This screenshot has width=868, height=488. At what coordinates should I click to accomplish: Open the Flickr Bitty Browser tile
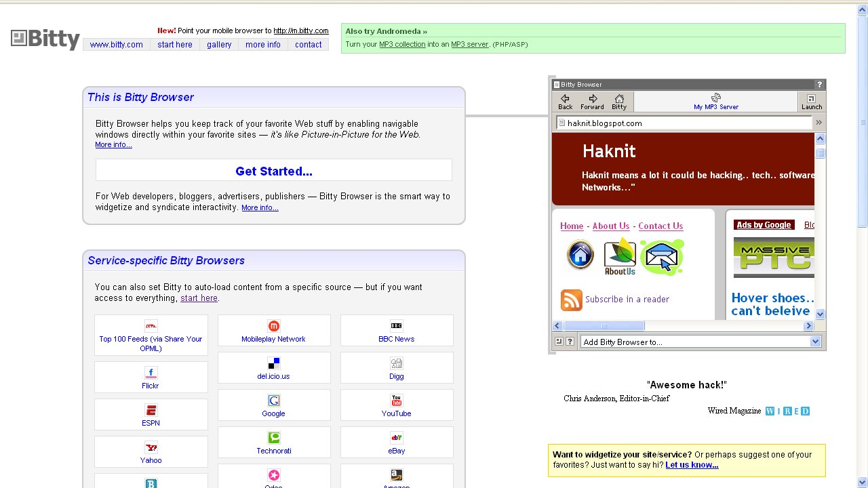(x=151, y=378)
